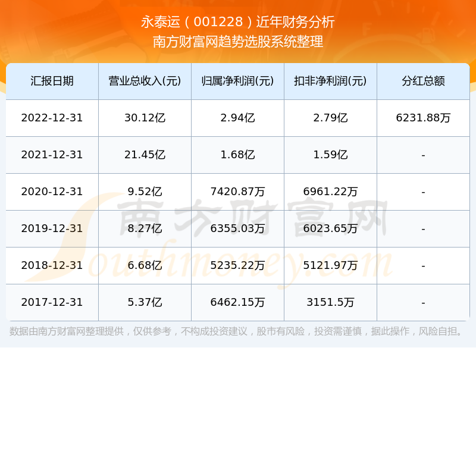Click the 6462.15万 net profit value
This screenshot has height=451, width=476.
coord(237,302)
